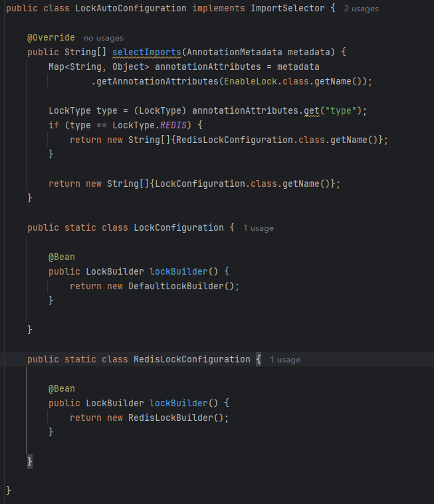Open the 'no usages' hint beside @Override
This screenshot has width=434, height=504.
(x=104, y=38)
